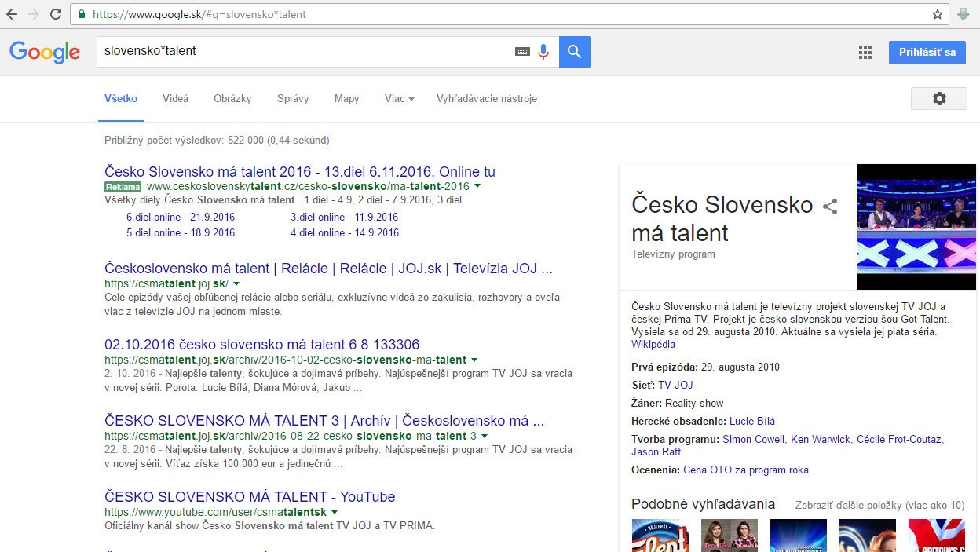Reload the page
The width and height of the screenshot is (980, 552).
pyautogui.click(x=56, y=14)
